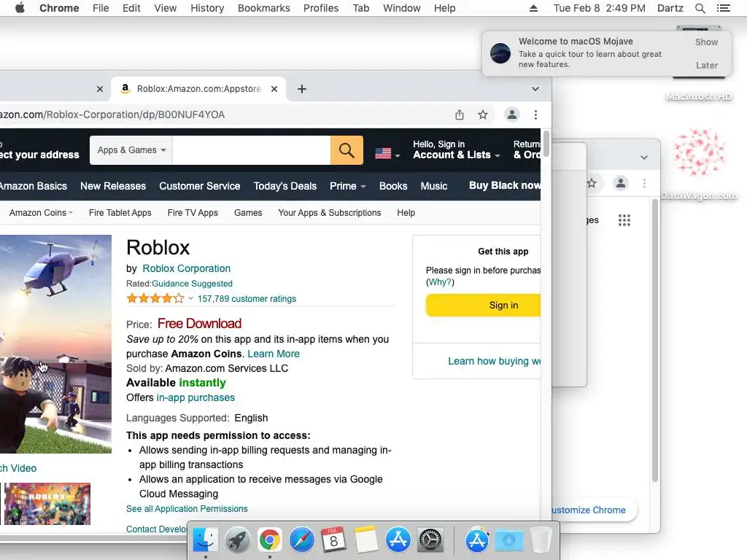Close the left background tab
Screen dimensions: 747x560
click(99, 89)
